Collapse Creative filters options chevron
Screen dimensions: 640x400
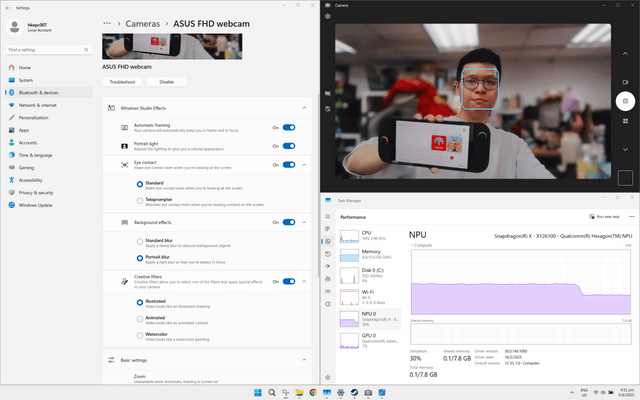click(x=304, y=281)
